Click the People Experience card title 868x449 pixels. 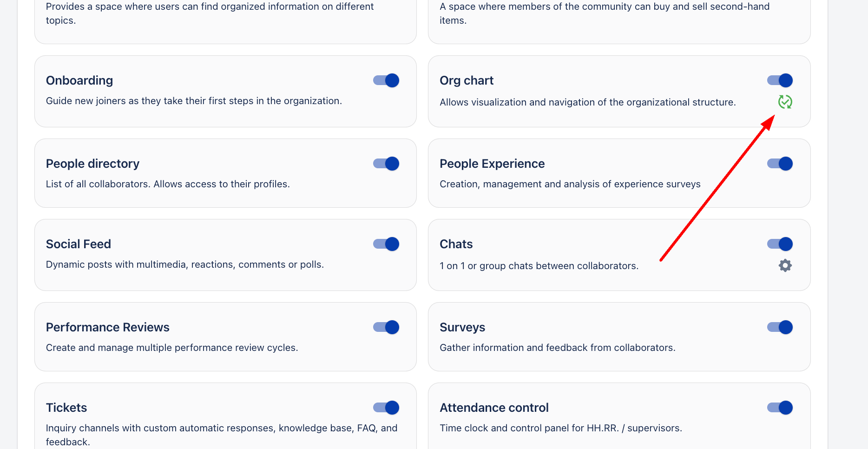(492, 164)
